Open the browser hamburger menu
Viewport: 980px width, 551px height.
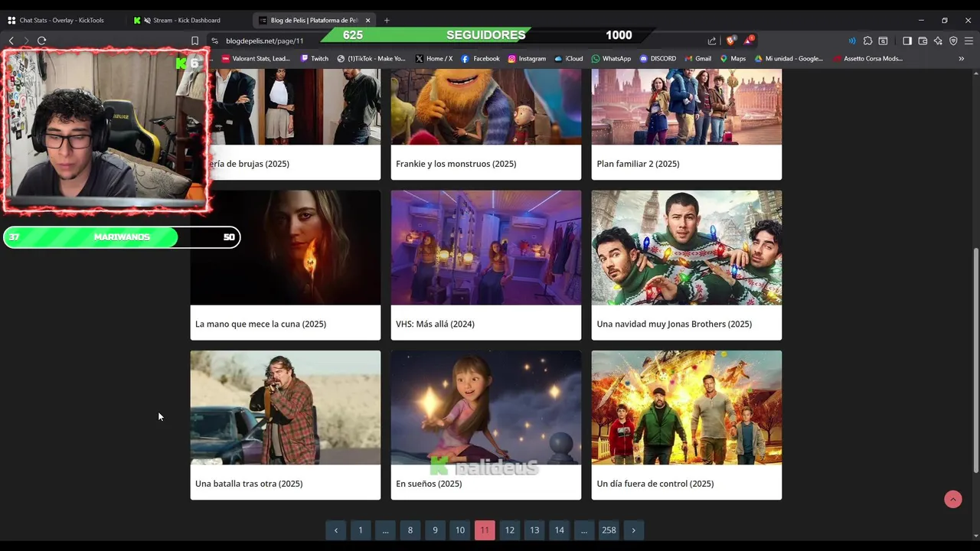[x=969, y=41]
